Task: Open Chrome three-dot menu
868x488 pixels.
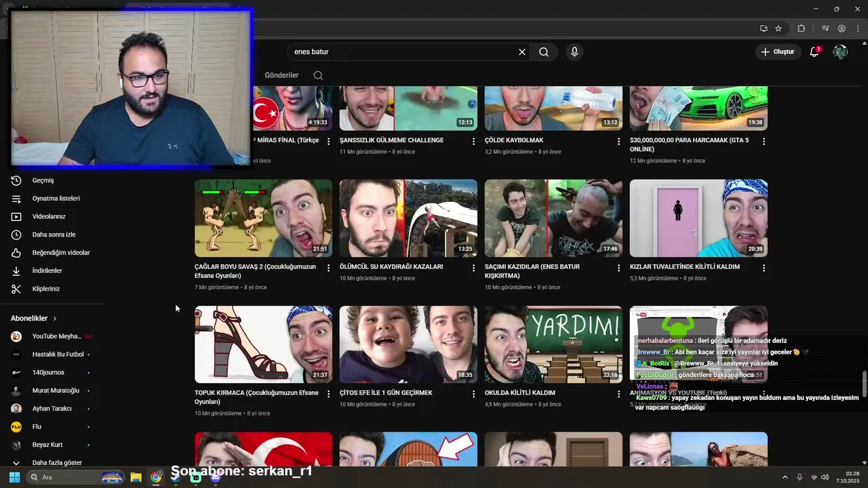Action: 857,28
